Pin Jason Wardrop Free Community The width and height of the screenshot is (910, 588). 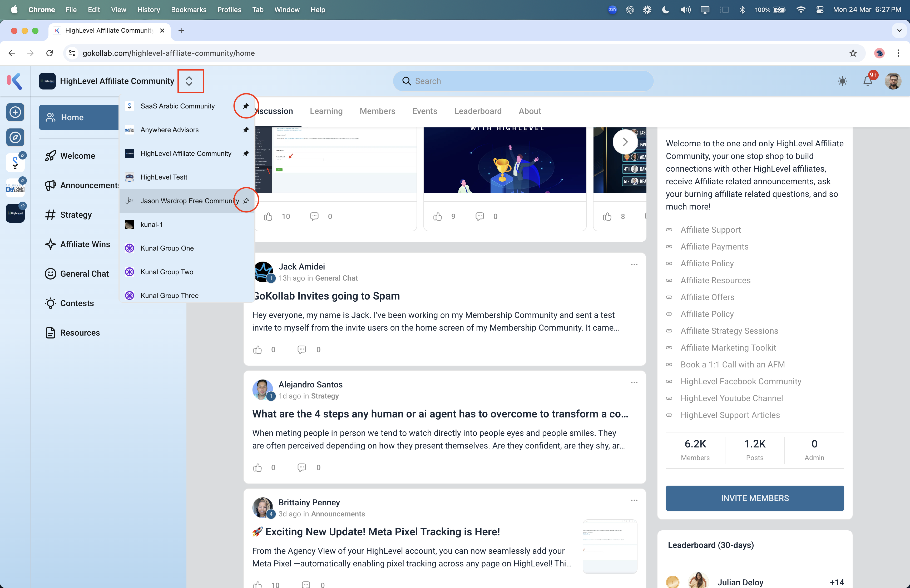pos(246,201)
